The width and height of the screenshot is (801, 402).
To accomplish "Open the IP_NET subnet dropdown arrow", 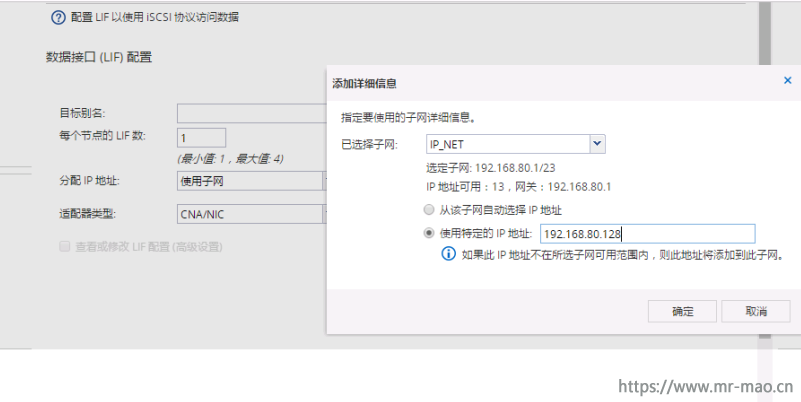I will (598, 144).
